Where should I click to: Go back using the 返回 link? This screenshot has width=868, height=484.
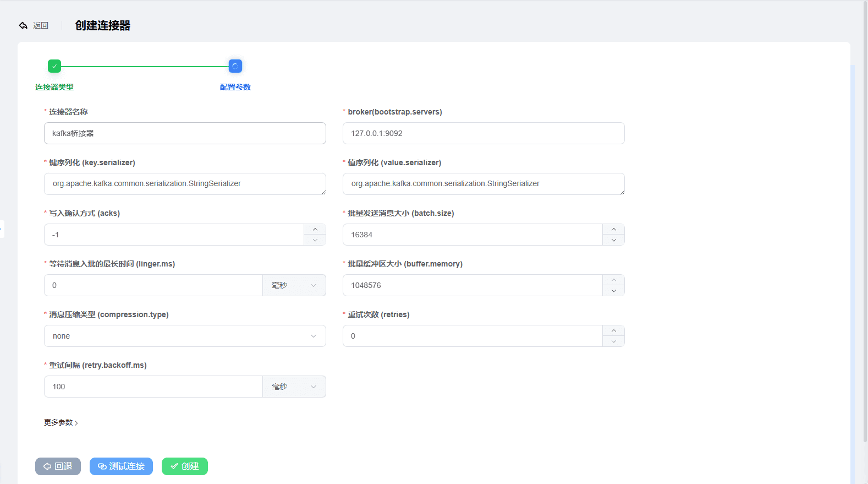pos(41,25)
